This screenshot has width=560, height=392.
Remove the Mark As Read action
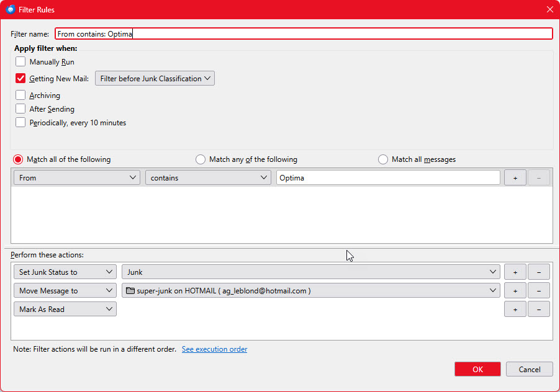(538, 309)
